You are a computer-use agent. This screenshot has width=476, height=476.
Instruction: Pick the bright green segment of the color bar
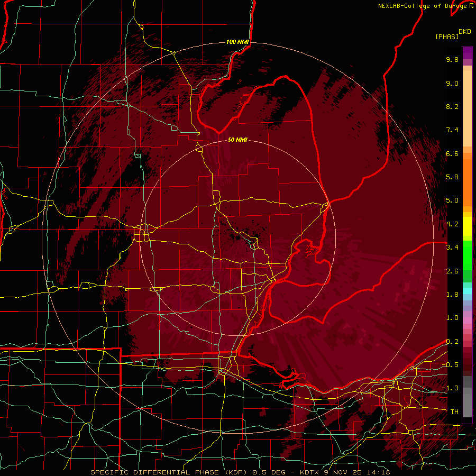click(467, 257)
